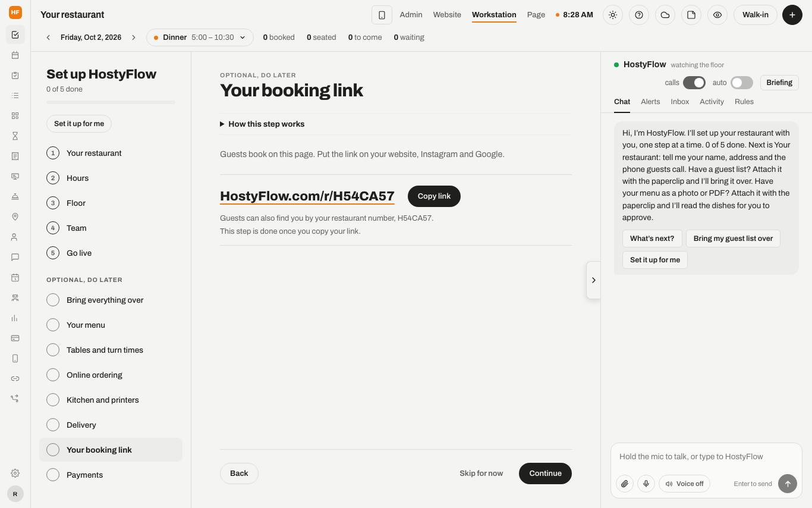Open the service bell icon in sidebar

(x=15, y=197)
